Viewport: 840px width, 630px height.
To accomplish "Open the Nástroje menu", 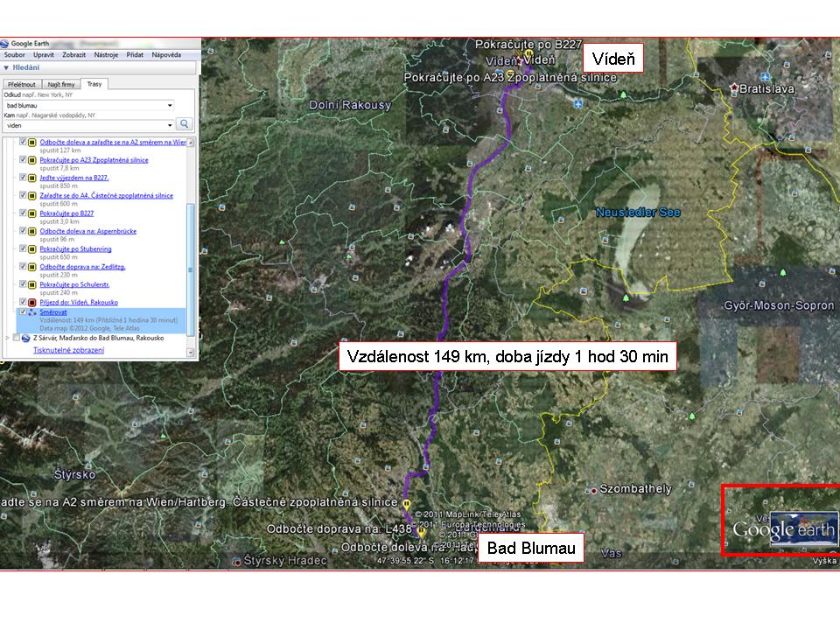I will coord(106,55).
